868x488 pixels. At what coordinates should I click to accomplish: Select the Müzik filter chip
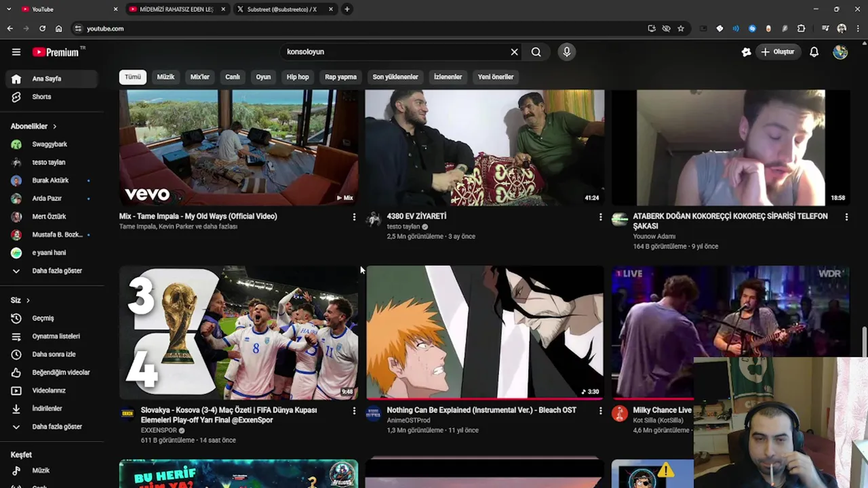coord(165,77)
